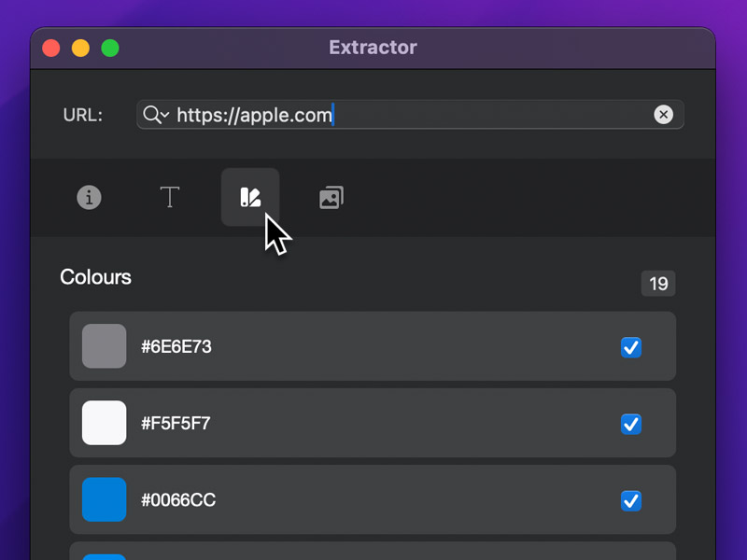The width and height of the screenshot is (747, 560).
Task: Deselect the #0066CC colour checkbox
Action: pos(631,500)
